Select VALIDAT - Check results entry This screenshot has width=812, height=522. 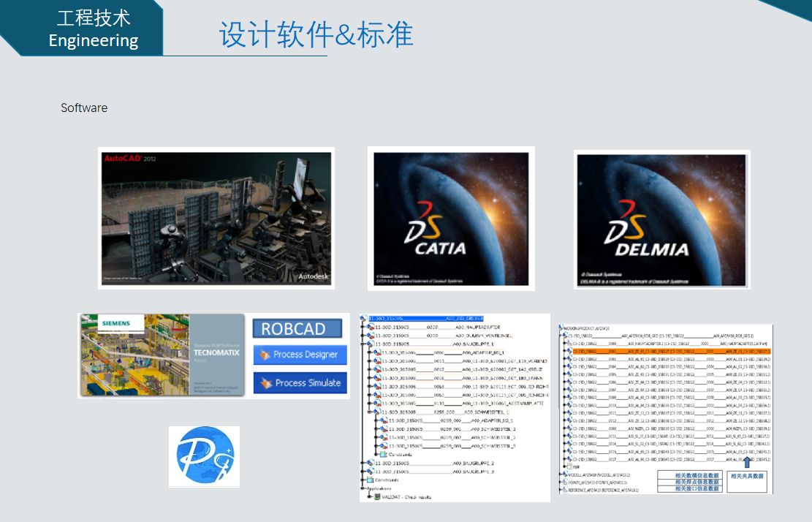click(406, 496)
